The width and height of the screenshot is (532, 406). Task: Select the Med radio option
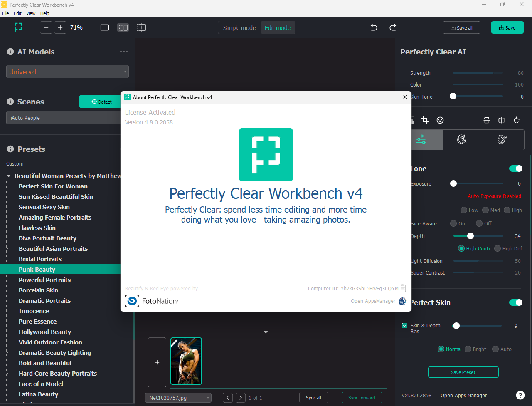[x=485, y=210]
